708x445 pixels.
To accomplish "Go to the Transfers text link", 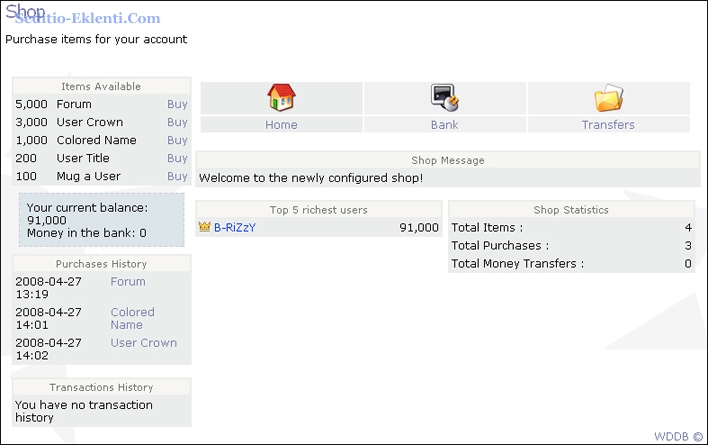I will [608, 125].
